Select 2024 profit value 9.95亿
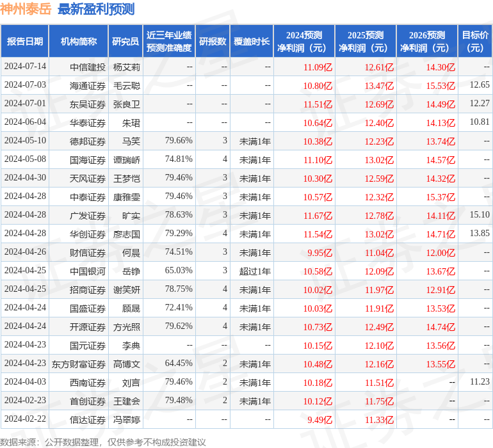The height and width of the screenshot is (448, 493). [x=319, y=252]
